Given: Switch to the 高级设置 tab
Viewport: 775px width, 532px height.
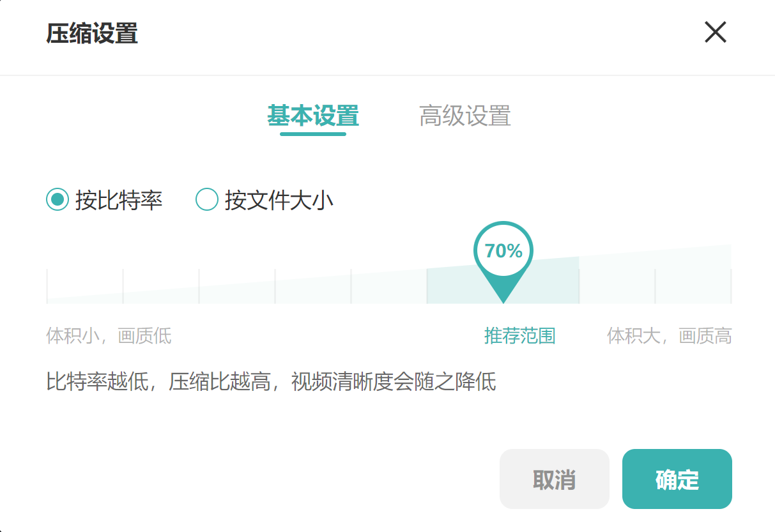Looking at the screenshot, I should click(465, 117).
